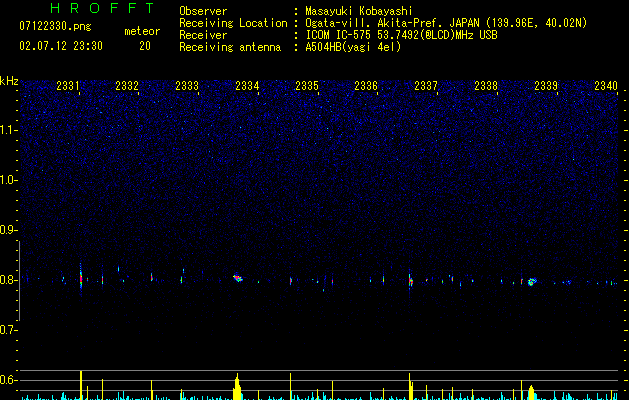Click the meteor label
629x400 pixels.
[x=142, y=31]
